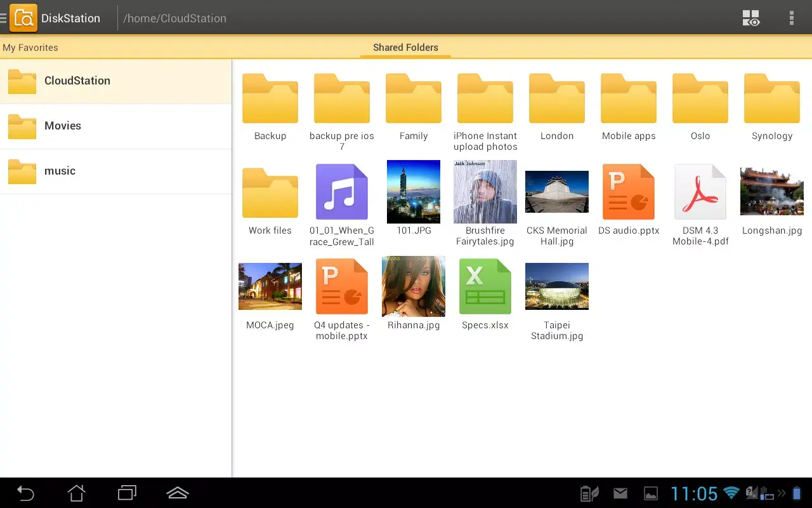Image resolution: width=812 pixels, height=508 pixels.
Task: Open the Q4 updates - mobile.pptx file
Action: [x=342, y=286]
